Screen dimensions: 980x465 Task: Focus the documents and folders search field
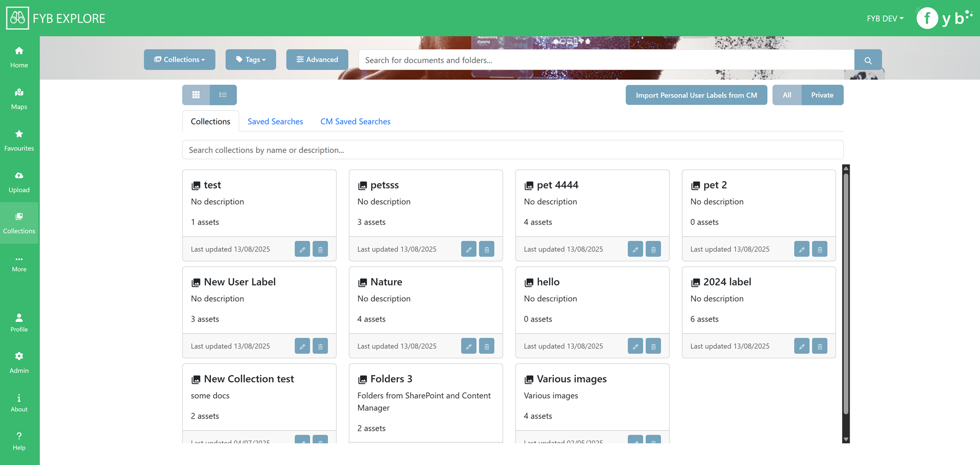[x=607, y=60]
